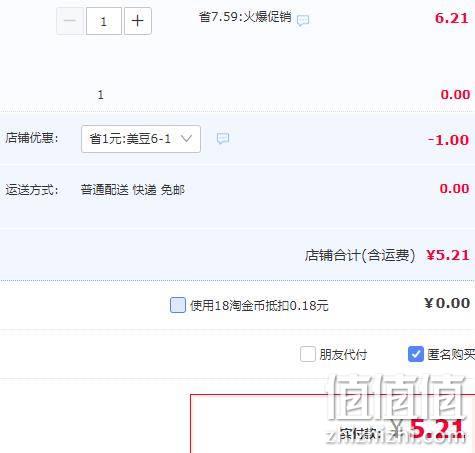
Task: Uncheck the 匿名购买 checkbox
Action: [416, 354]
